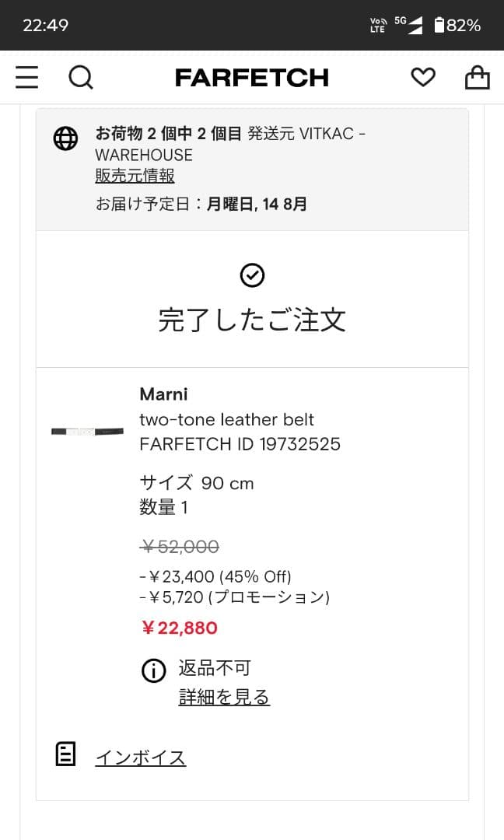Open the 販売元情報 seller link
The image size is (504, 840).
click(134, 177)
